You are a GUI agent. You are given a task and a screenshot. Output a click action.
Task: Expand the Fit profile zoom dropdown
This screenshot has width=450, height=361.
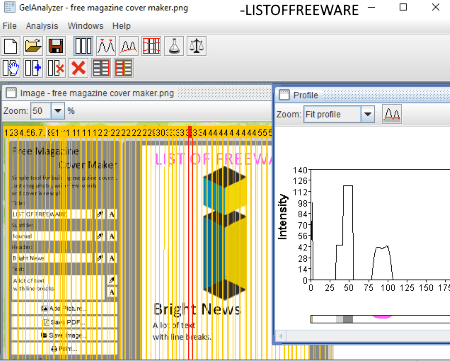(x=367, y=114)
